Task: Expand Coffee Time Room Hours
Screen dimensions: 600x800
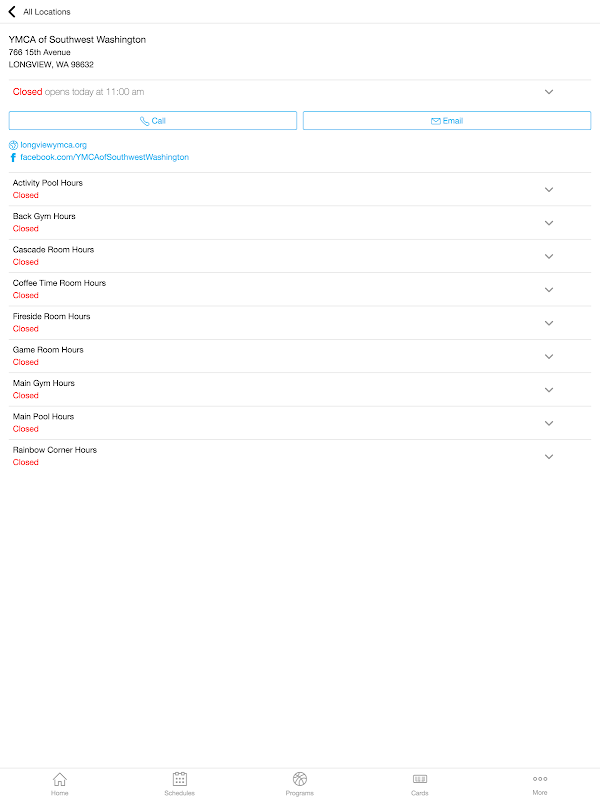Action: 549,290
